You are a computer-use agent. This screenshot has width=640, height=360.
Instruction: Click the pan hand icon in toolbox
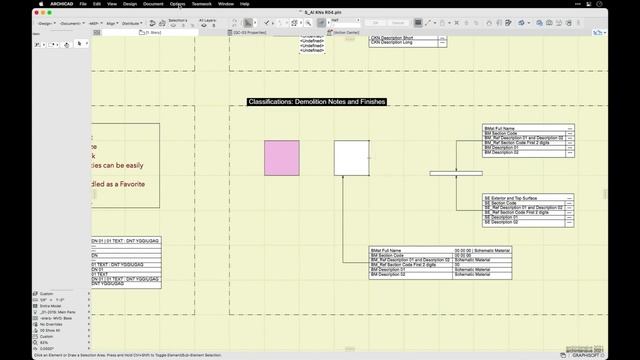[x=67, y=44]
